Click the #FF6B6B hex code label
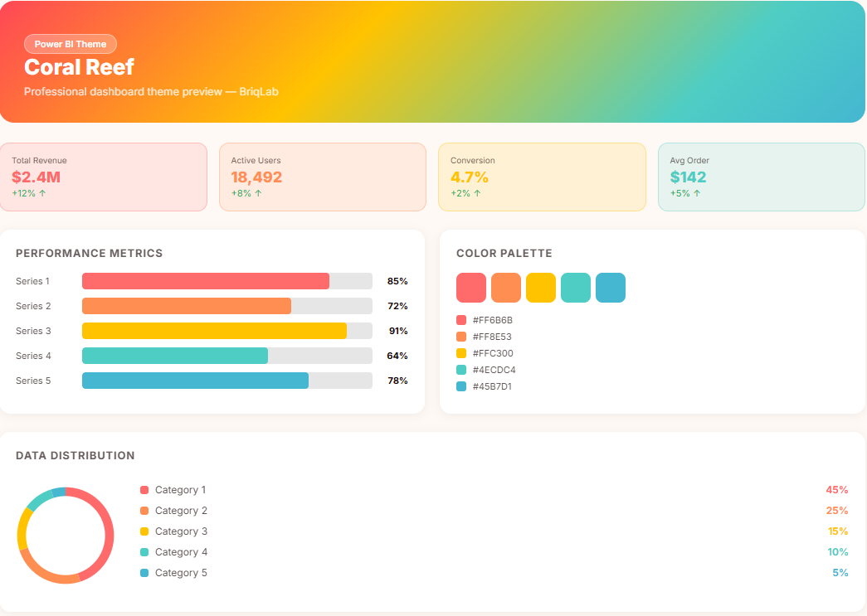Image resolution: width=867 pixels, height=616 pixels. pyautogui.click(x=493, y=320)
